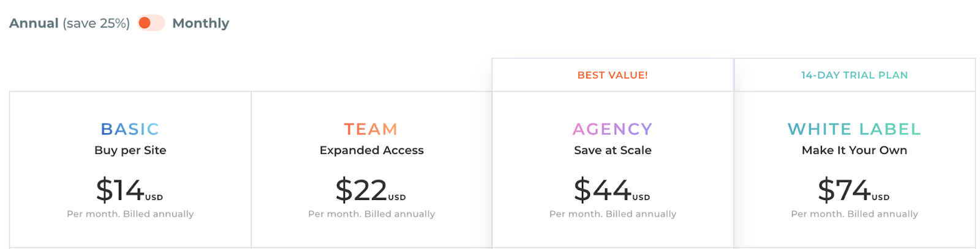Click the "BEST VALUE!" banner
980x249 pixels.
[x=612, y=75]
